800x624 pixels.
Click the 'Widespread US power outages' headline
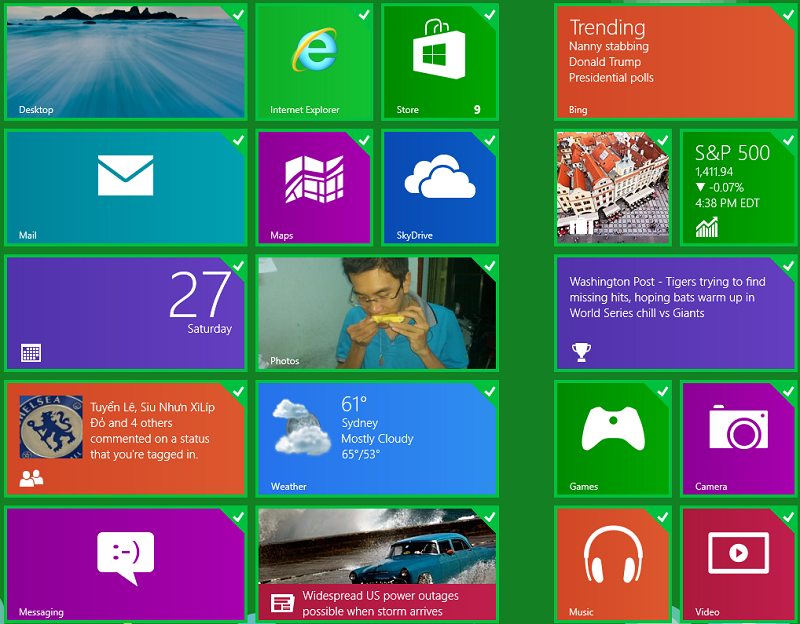380,603
